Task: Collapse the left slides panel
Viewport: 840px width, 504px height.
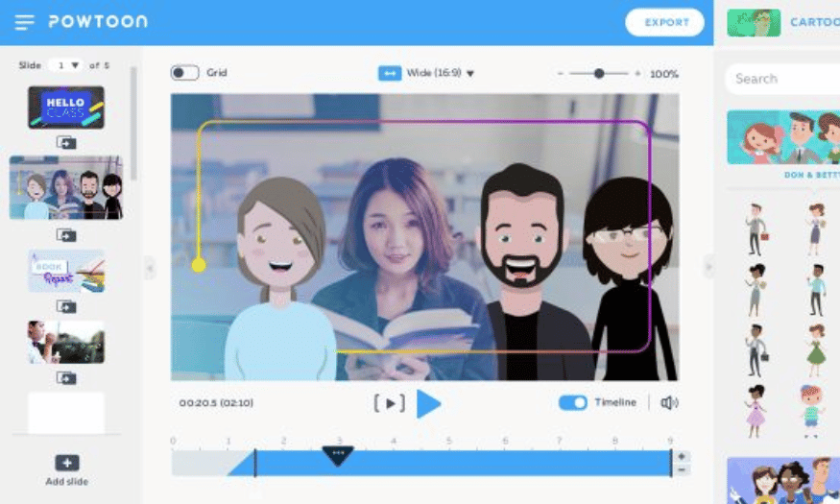Action: [x=150, y=268]
